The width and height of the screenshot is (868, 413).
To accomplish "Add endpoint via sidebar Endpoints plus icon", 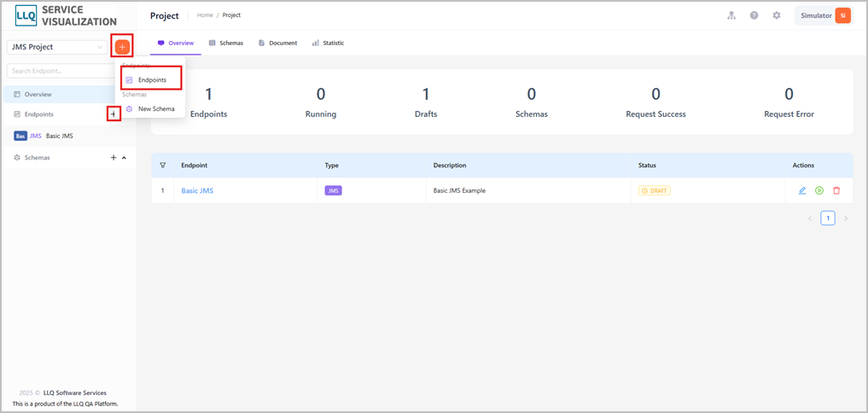I will pyautogui.click(x=113, y=114).
